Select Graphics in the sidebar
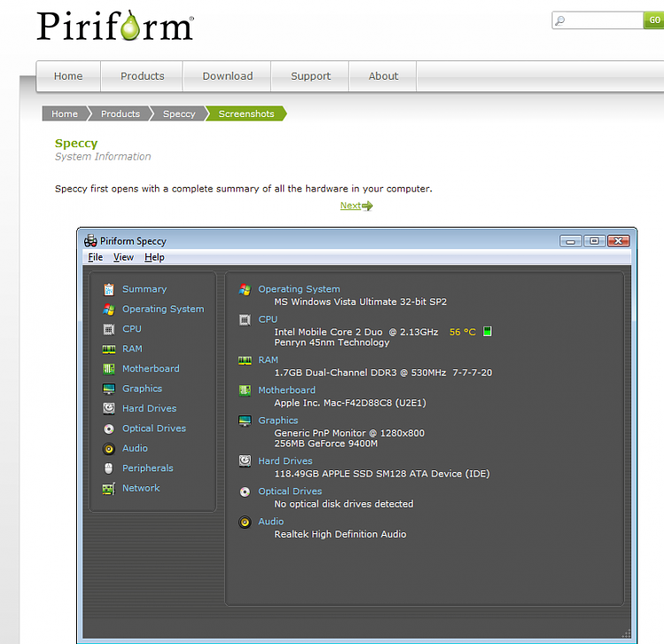 click(x=143, y=389)
